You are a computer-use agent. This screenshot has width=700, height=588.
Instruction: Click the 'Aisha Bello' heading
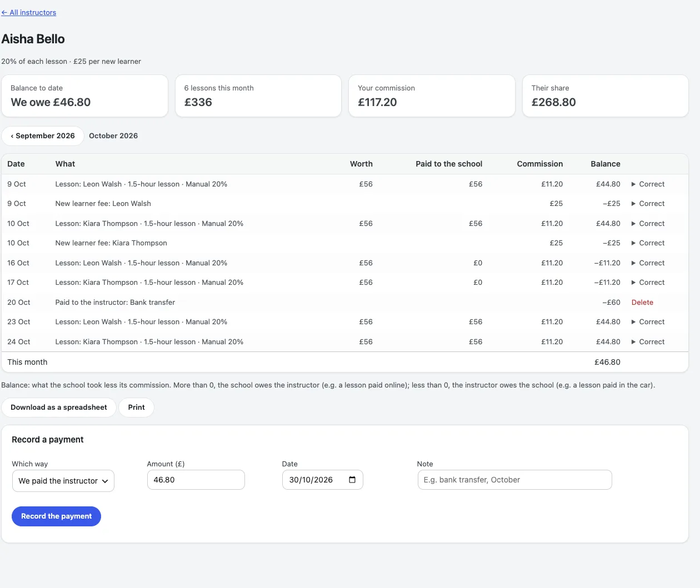(33, 39)
